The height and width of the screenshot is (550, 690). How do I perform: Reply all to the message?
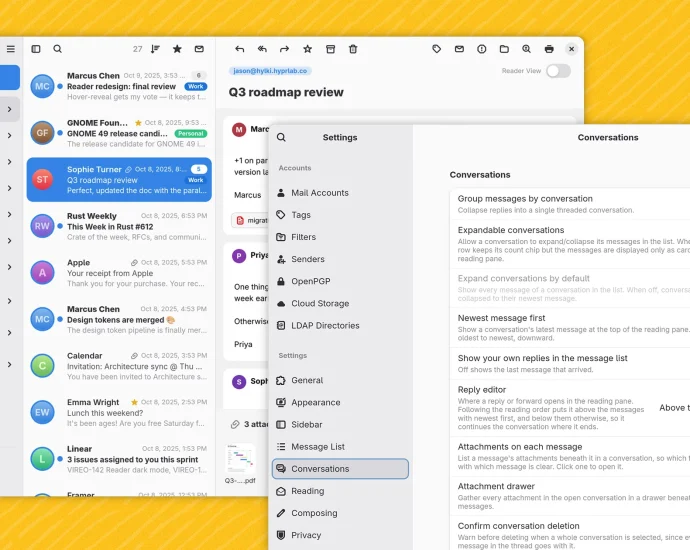(262, 49)
